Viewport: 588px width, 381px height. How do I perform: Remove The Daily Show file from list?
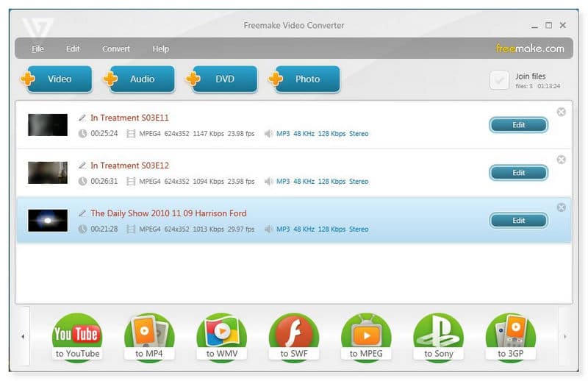(x=561, y=207)
